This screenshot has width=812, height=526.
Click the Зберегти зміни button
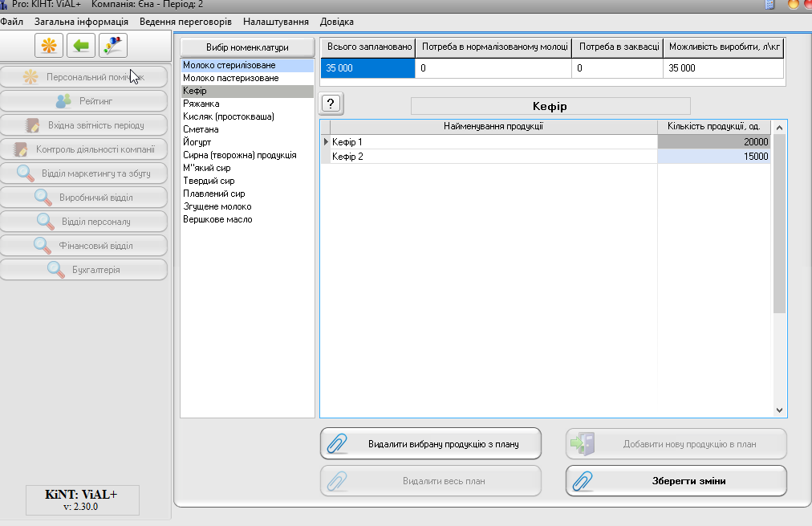point(676,481)
